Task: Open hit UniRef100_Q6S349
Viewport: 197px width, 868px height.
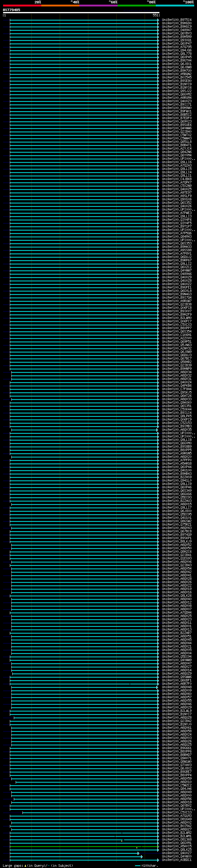Action: [176, 491]
